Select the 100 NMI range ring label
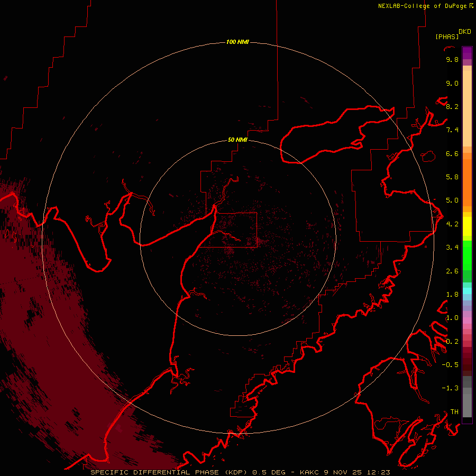476x476 pixels. [237, 42]
